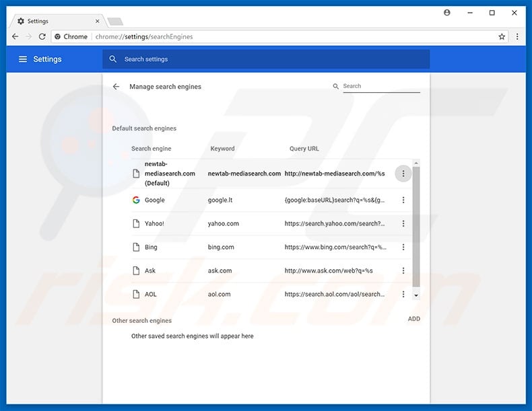
Task: Click the Google query URL text
Action: pyautogui.click(x=335, y=200)
